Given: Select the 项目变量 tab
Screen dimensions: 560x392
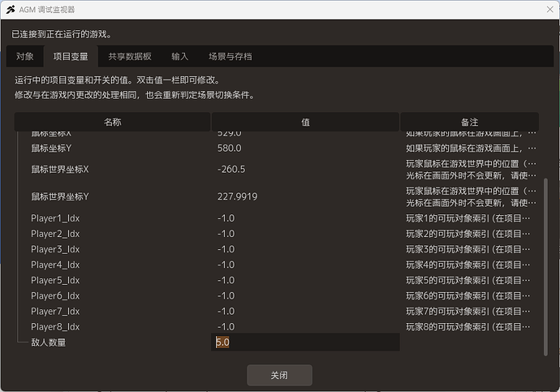Looking at the screenshot, I should [71, 57].
